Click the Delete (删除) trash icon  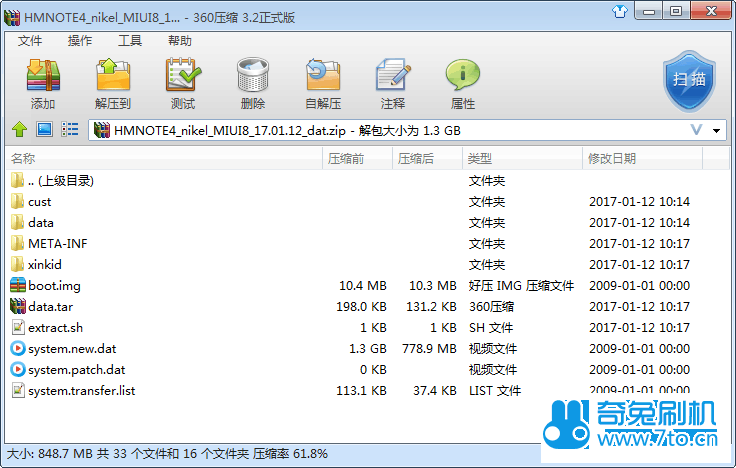click(x=253, y=76)
